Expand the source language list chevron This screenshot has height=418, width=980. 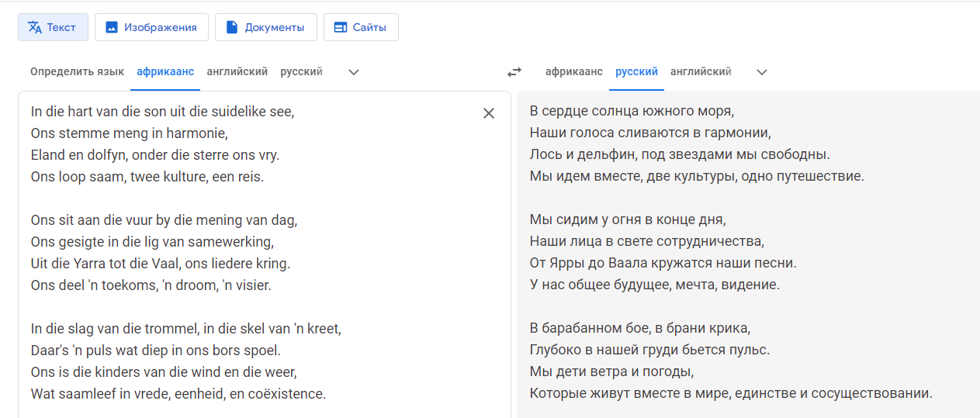354,72
